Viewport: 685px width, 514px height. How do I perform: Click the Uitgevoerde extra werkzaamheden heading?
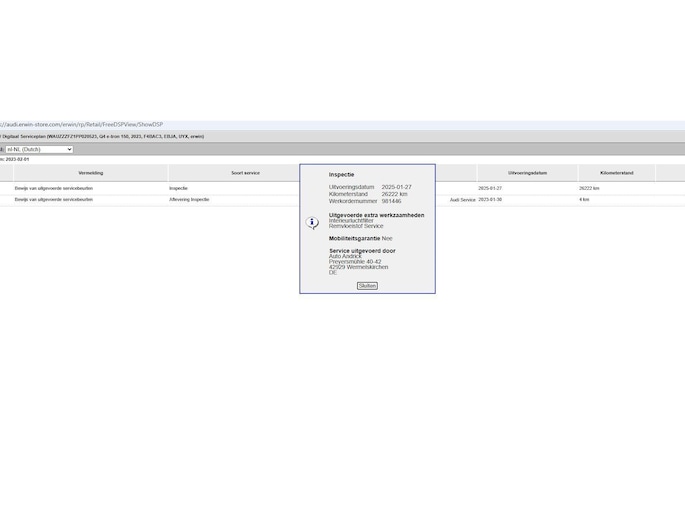[x=376, y=215]
